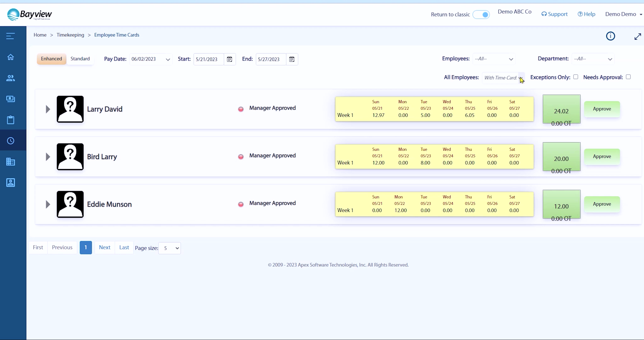Open the Employees people icon in sidebar

11,78
